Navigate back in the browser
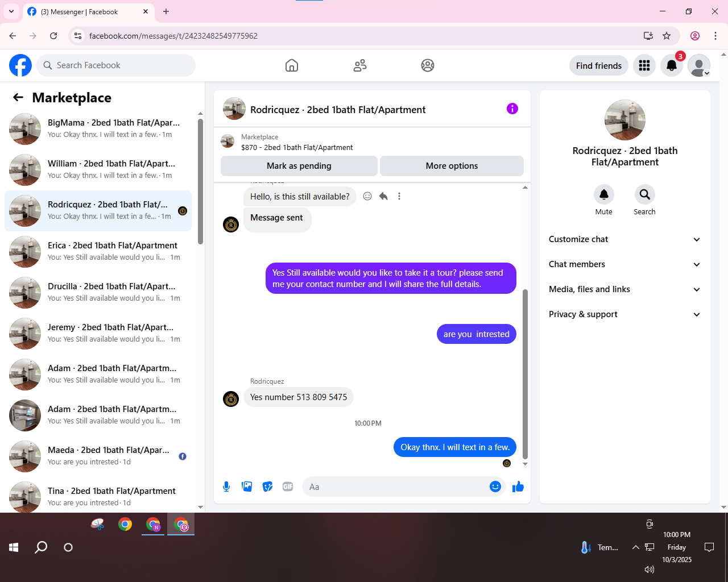Image resolution: width=728 pixels, height=582 pixels. [x=13, y=36]
